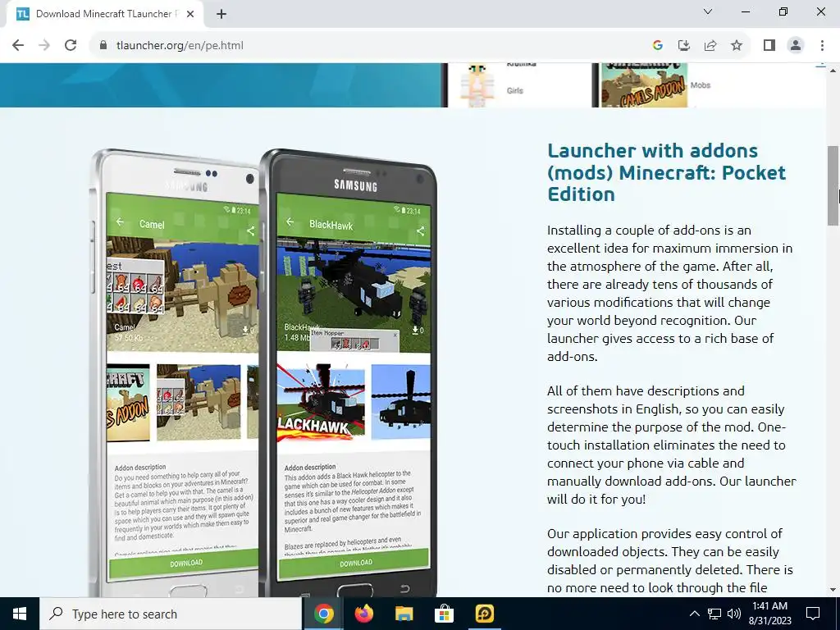Screen dimensions: 840x630
Task: Share this page via share icon
Action: [710, 46]
